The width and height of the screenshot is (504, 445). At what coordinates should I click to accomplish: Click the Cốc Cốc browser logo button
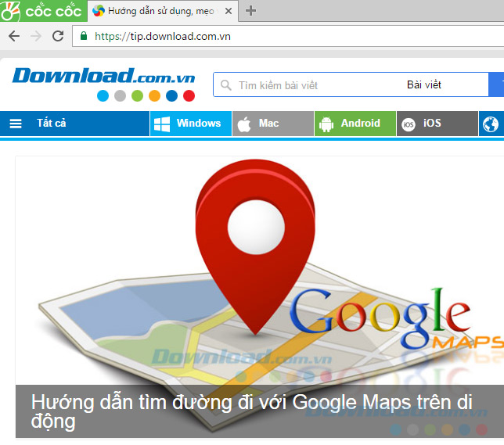point(43,11)
